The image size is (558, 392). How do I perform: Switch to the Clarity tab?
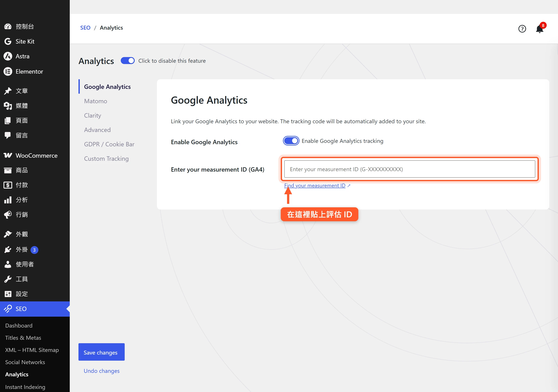pyautogui.click(x=93, y=116)
